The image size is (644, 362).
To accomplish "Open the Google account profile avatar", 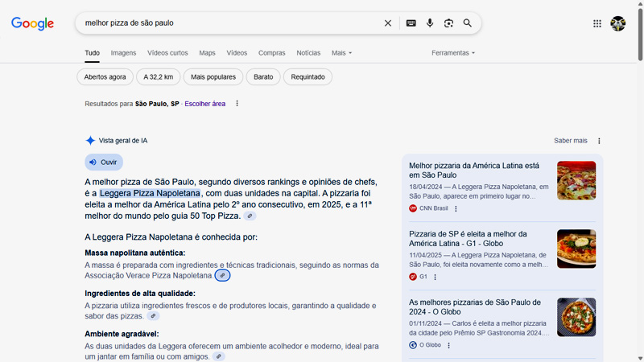I will point(617,23).
